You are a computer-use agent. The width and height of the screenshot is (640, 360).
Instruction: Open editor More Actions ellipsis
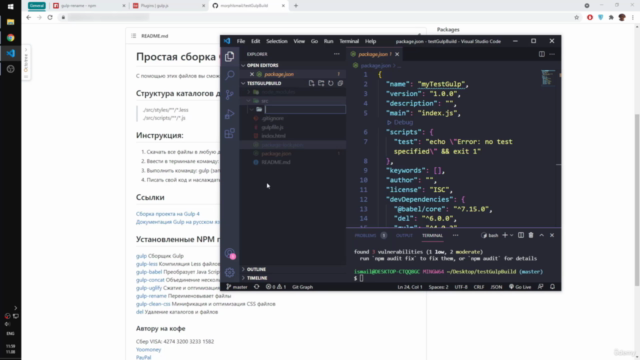[552, 54]
